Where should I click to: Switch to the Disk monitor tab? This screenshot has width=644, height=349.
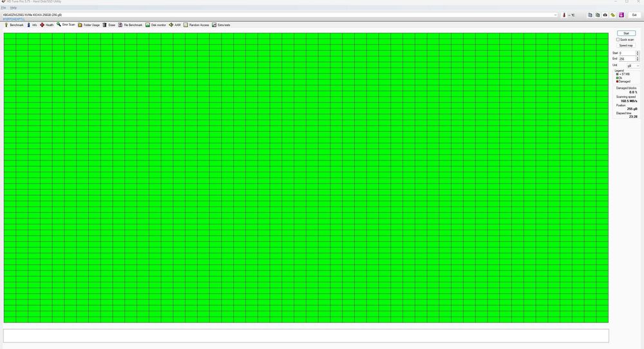pos(156,25)
